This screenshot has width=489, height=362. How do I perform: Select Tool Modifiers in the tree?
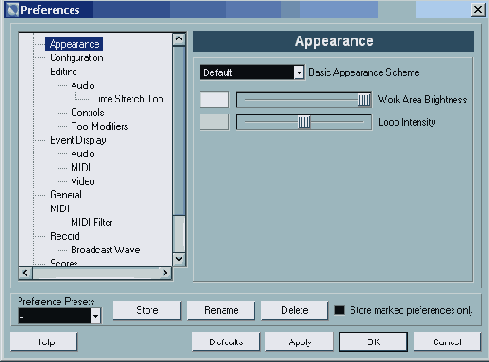point(100,126)
